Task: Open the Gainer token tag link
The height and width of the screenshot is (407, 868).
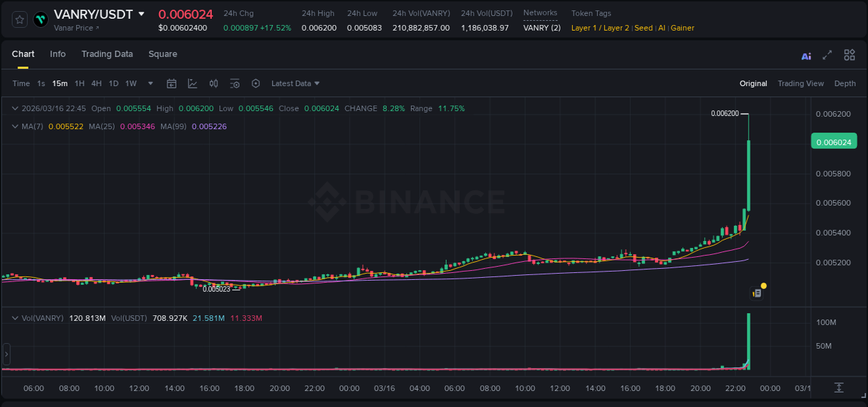Action: coord(682,28)
